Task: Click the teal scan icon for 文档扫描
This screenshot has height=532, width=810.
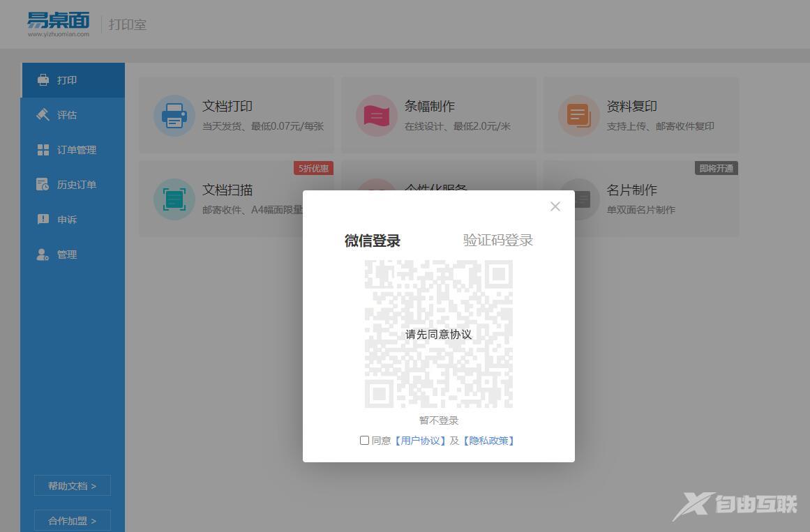Action: click(x=174, y=199)
